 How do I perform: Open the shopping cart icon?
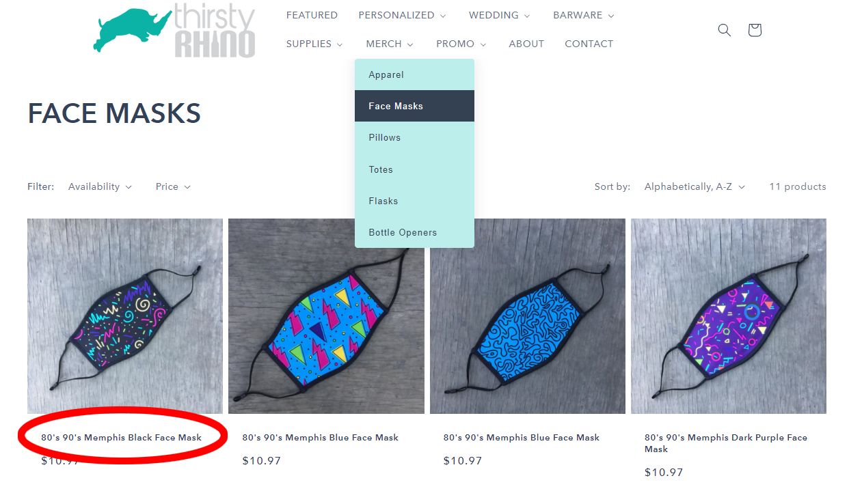click(755, 30)
